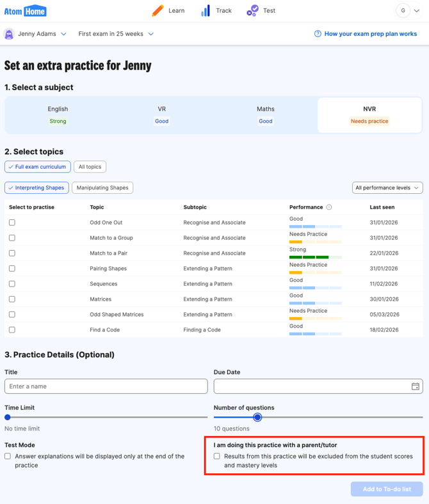Tick the Odd One Out checkbox
The height and width of the screenshot is (504, 429).
(12, 223)
